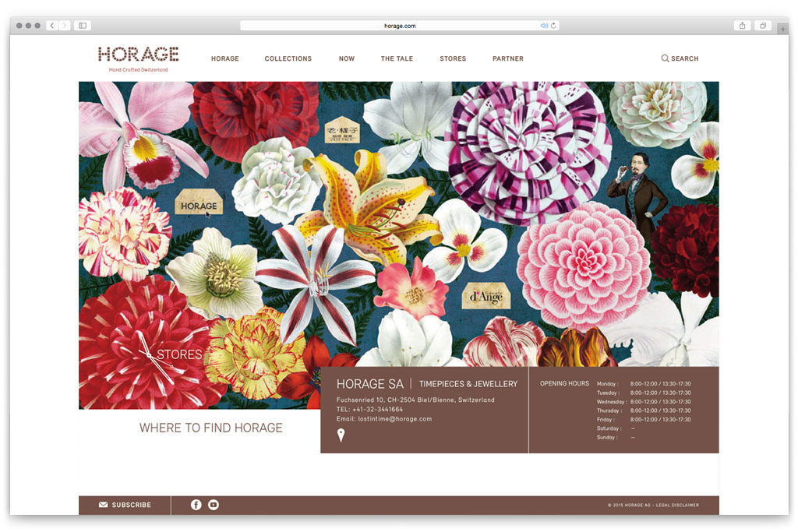Click the Safari forward arrow button

pyautogui.click(x=64, y=26)
